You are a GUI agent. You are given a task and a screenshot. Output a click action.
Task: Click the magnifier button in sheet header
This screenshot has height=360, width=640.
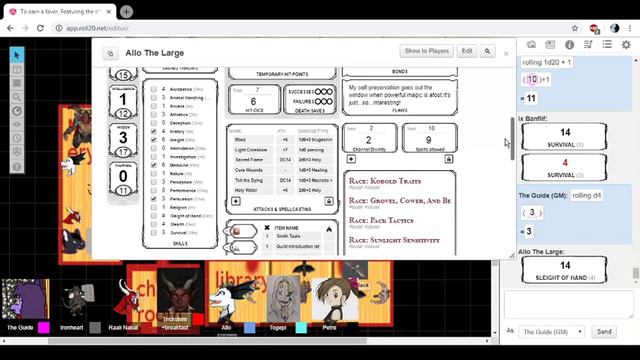(x=487, y=51)
